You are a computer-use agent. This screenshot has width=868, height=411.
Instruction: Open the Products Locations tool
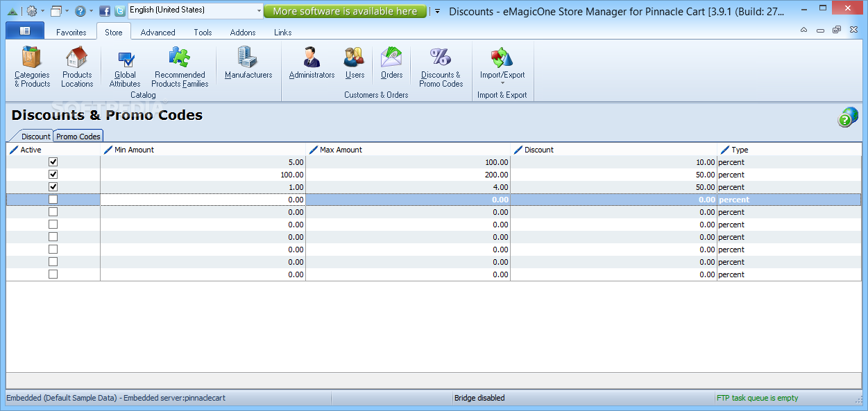pyautogui.click(x=77, y=67)
